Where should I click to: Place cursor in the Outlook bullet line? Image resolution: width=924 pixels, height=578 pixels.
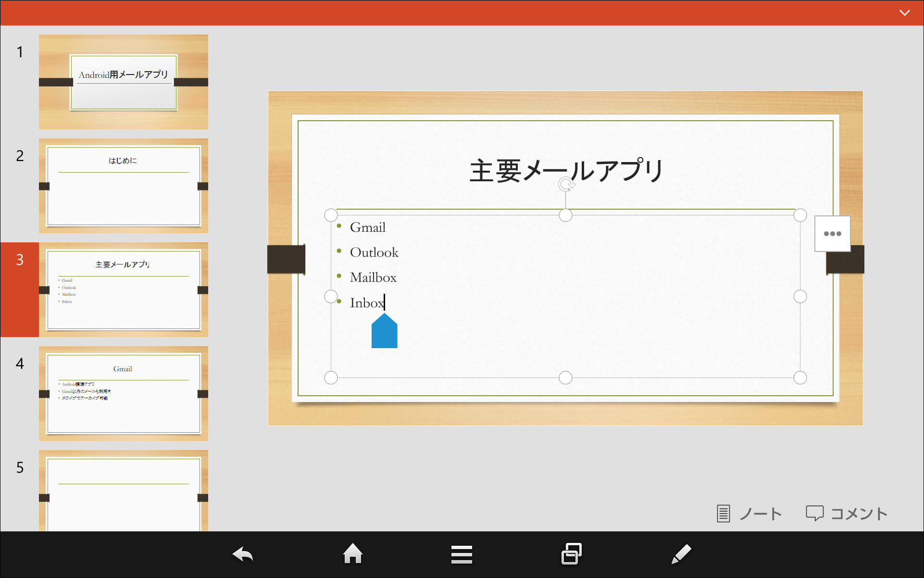pos(375,252)
